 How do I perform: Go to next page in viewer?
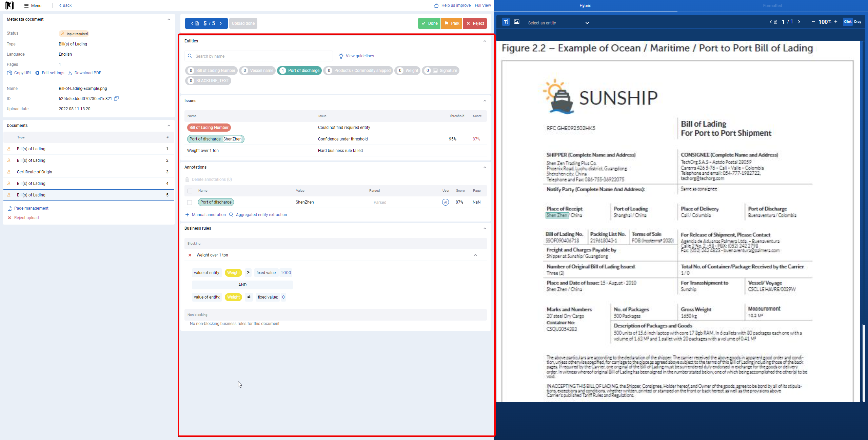coord(799,22)
